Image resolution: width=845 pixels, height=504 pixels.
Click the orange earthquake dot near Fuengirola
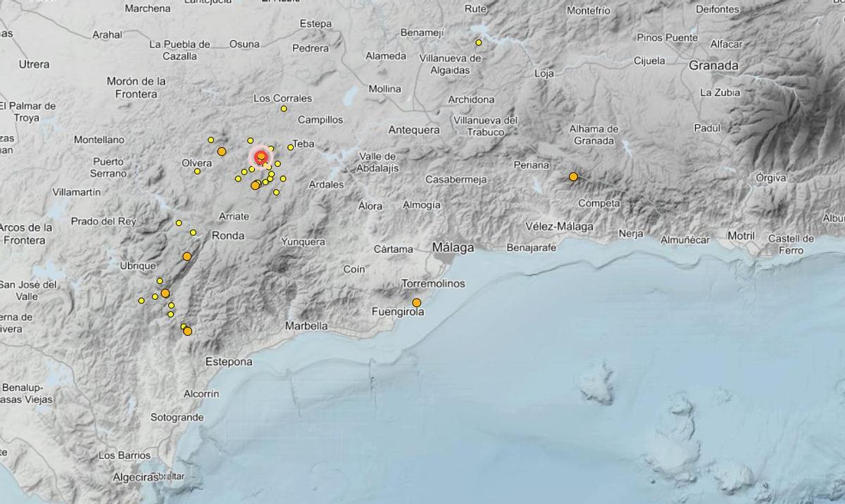coord(415,302)
